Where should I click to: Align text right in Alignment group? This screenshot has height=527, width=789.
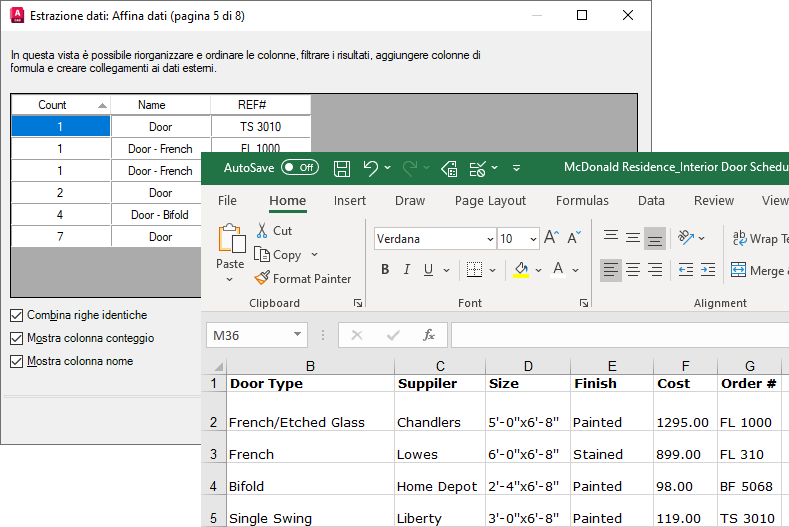655,270
